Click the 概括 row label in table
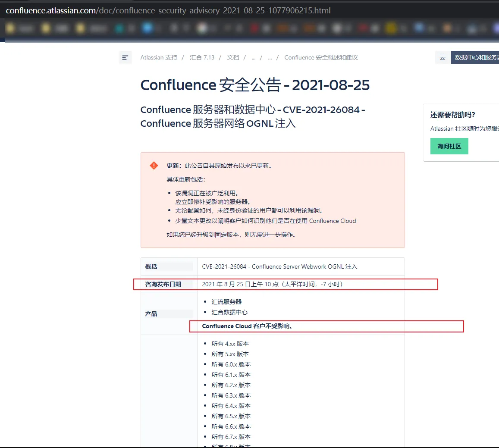This screenshot has height=448, width=499. point(151,266)
